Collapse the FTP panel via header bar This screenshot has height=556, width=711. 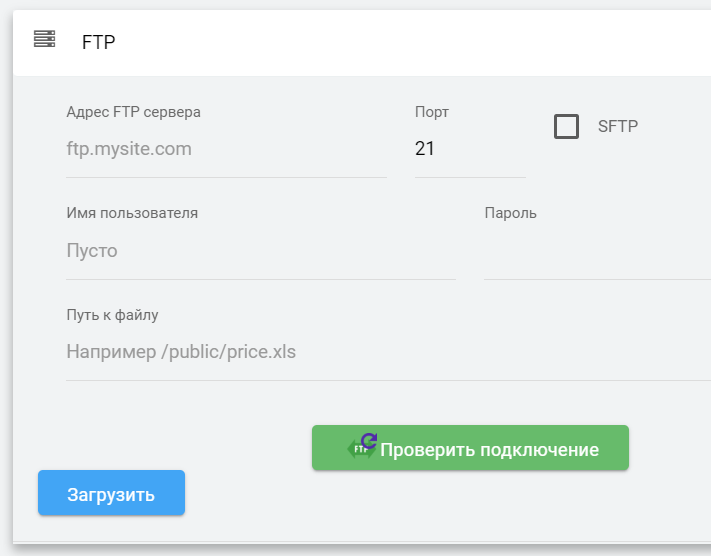click(x=400, y=43)
